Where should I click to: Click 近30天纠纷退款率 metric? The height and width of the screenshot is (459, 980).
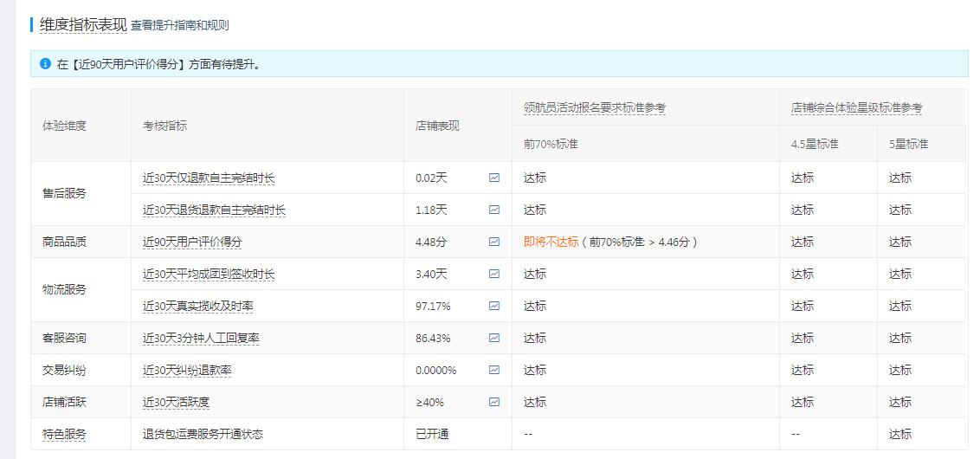tap(187, 370)
